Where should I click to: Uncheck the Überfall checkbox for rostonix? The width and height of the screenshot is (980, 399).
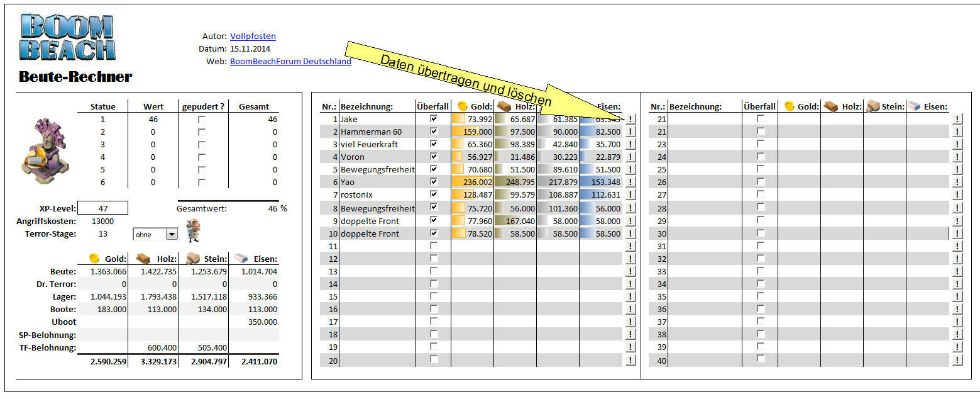tap(433, 194)
